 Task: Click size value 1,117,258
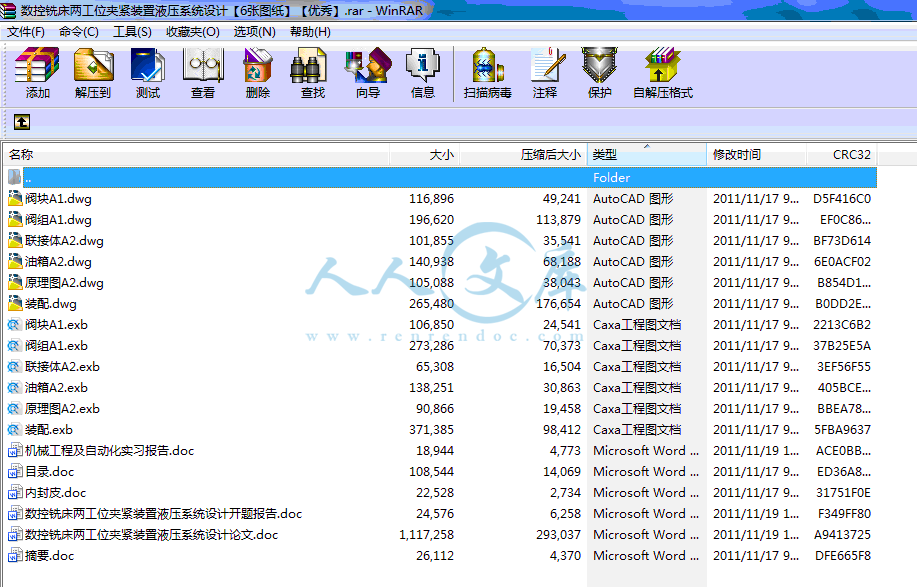pos(426,535)
